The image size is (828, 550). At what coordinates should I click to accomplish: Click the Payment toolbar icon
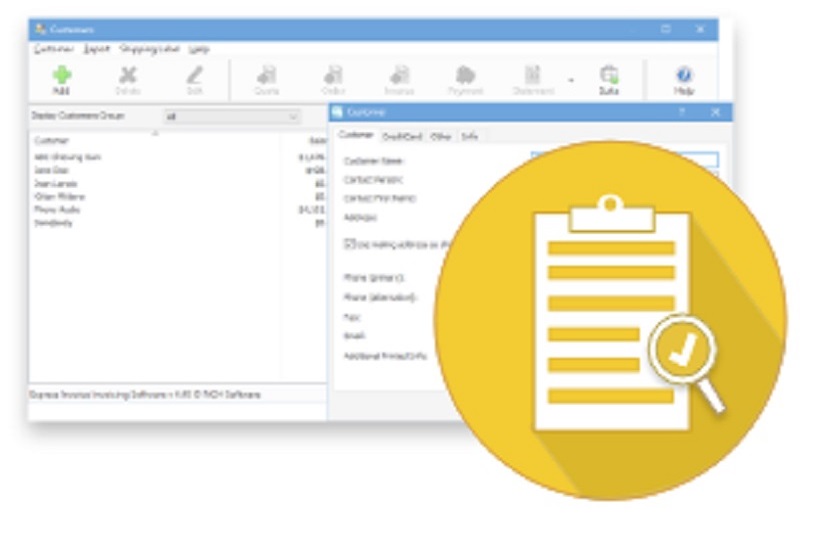click(465, 76)
